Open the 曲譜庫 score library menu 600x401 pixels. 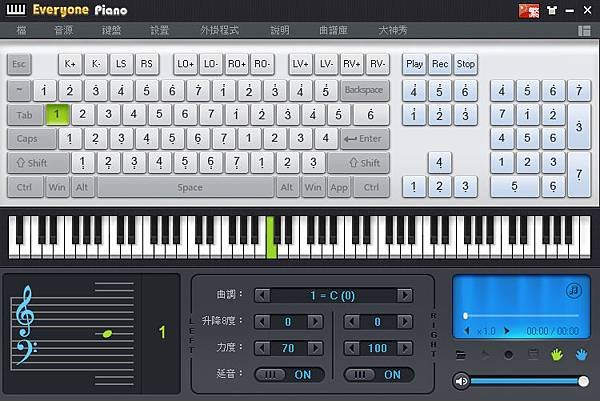tap(333, 30)
